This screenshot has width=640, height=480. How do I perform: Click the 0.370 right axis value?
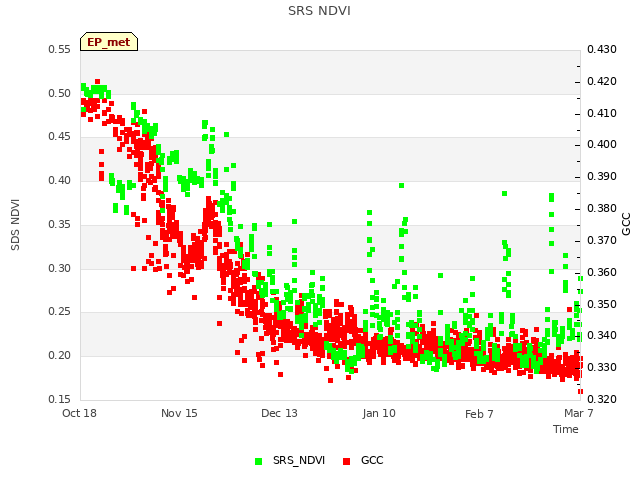[x=602, y=240]
